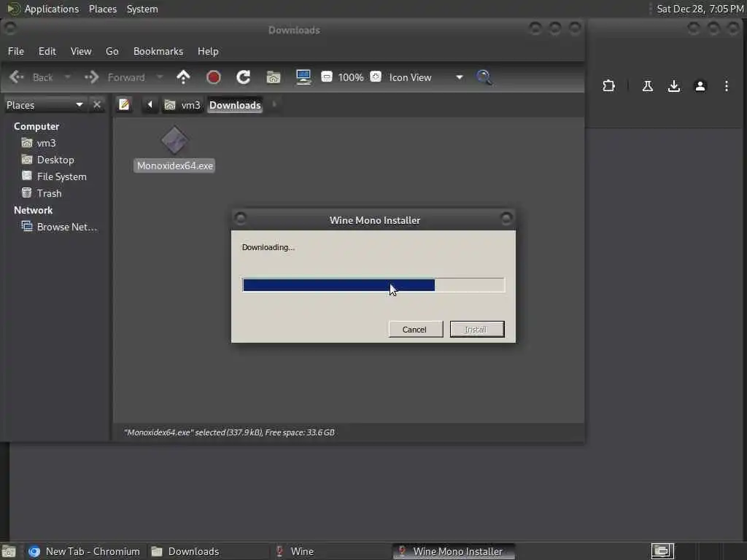Open the System panel menu

click(142, 9)
